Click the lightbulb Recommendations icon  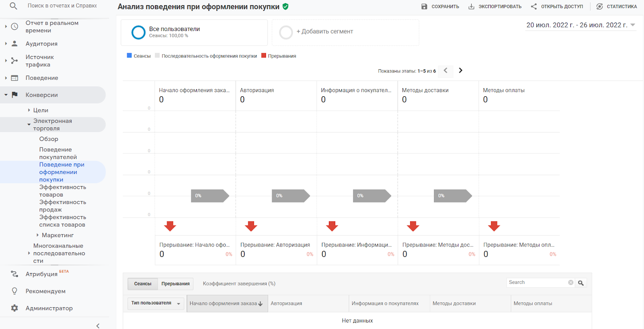click(x=14, y=291)
